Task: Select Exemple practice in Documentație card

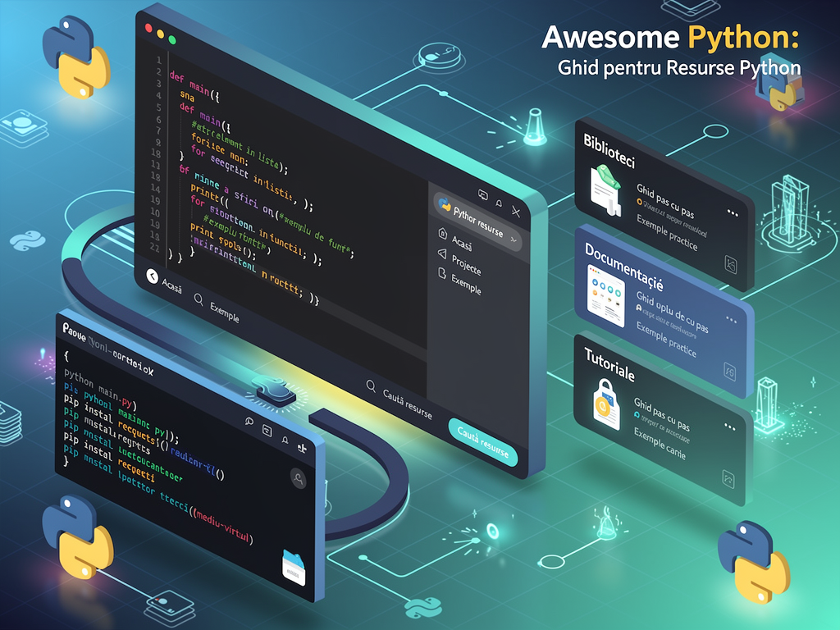Action: coord(666,340)
